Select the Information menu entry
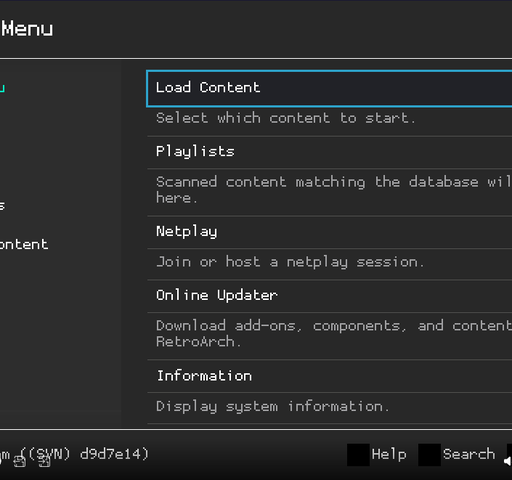This screenshot has width=512, height=480. tap(329, 376)
